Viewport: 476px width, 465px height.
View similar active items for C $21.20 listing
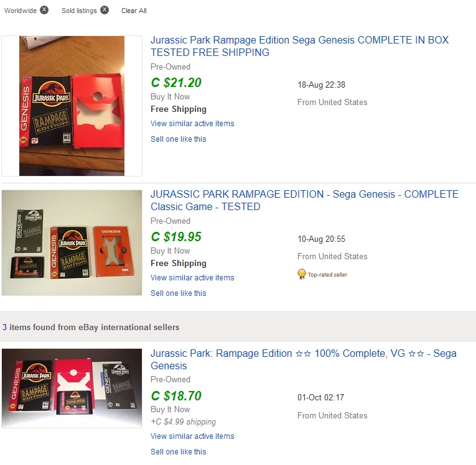pos(192,124)
